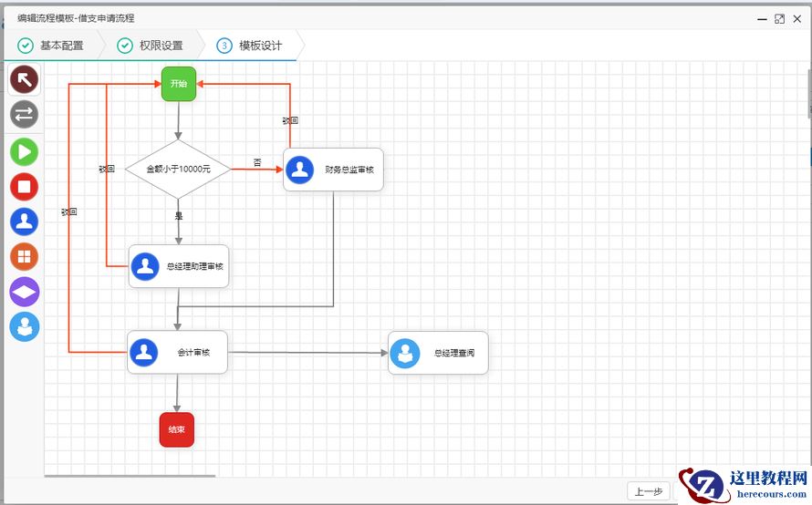Click the horizontal canvas scrollbar
The image size is (812, 505).
130,476
